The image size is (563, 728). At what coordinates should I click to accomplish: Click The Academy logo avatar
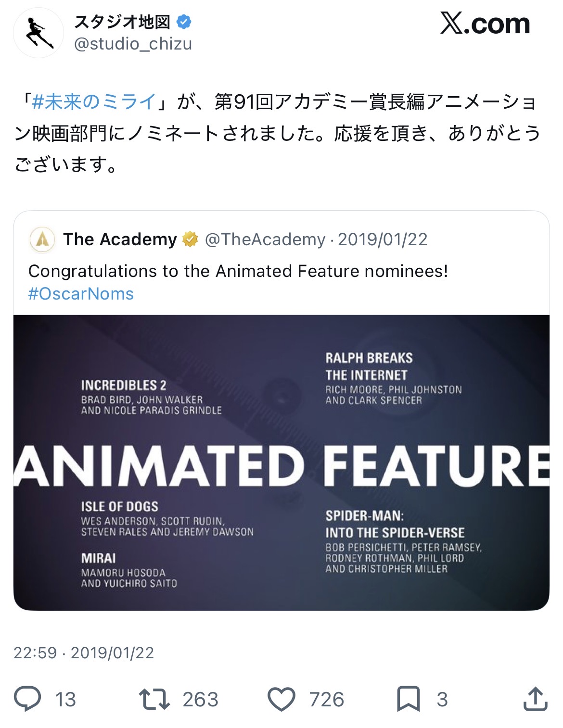click(42, 239)
